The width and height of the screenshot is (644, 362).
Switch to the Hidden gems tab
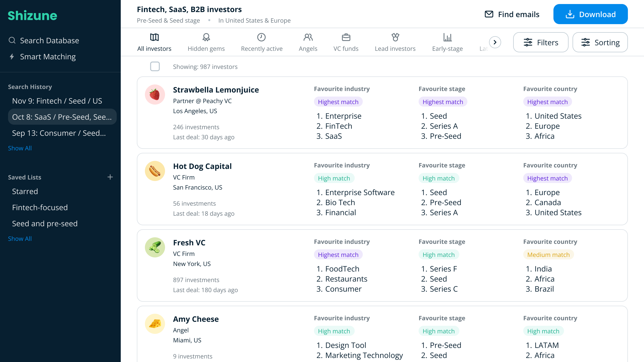206,43
